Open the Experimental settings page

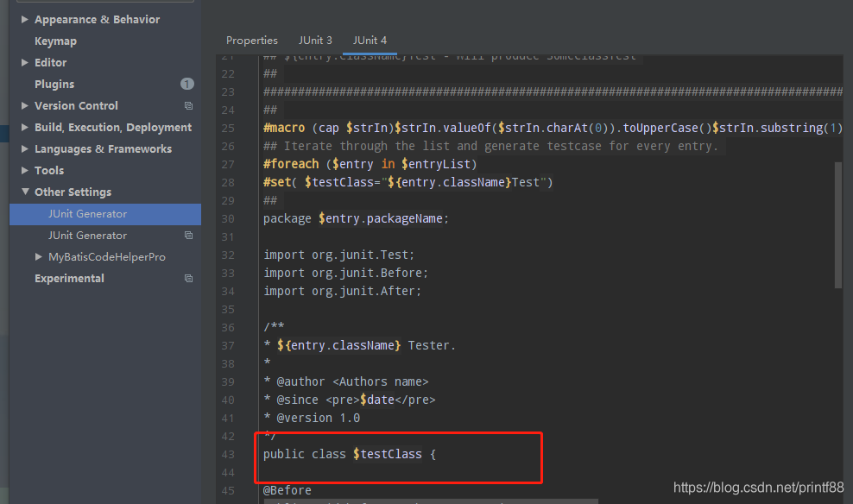69,279
